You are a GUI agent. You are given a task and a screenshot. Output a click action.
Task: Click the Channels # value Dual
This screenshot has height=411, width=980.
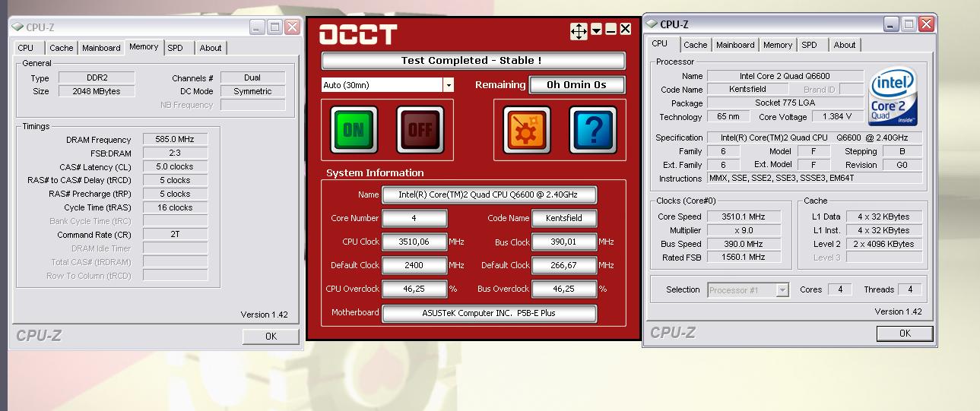tap(252, 77)
